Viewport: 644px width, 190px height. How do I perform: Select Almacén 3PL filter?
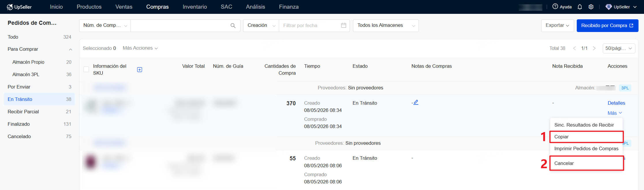[40, 74]
